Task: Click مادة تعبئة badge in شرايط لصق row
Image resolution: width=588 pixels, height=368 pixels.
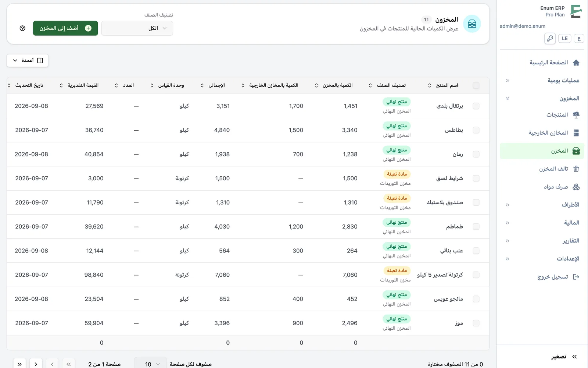Action: tap(397, 174)
